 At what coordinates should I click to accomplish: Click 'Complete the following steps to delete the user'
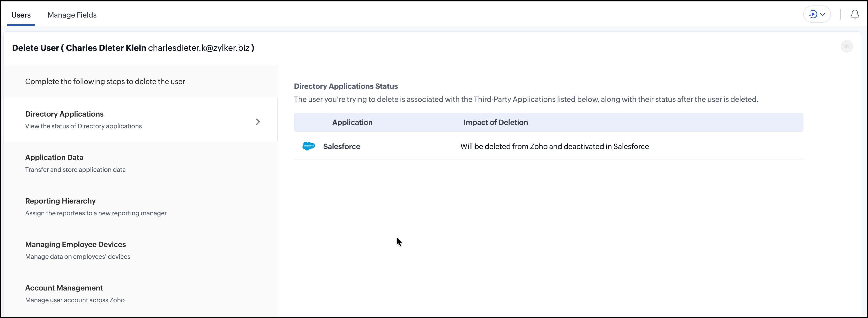[x=105, y=81]
